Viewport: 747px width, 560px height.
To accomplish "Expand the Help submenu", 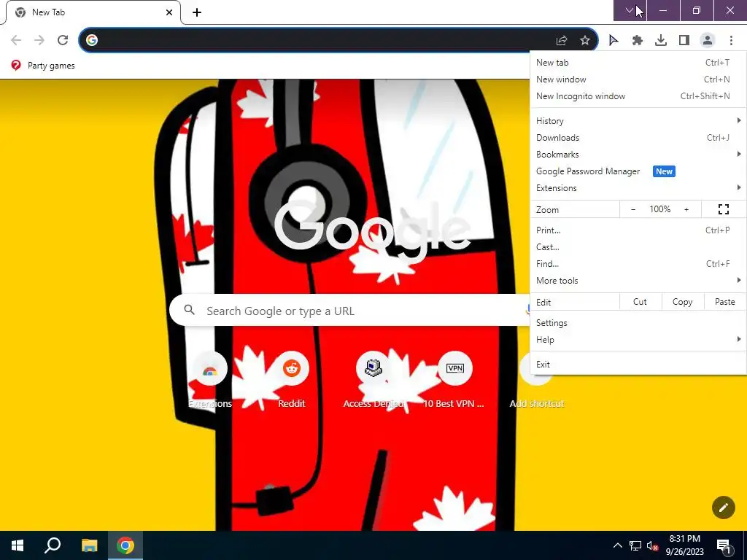I will (638, 340).
